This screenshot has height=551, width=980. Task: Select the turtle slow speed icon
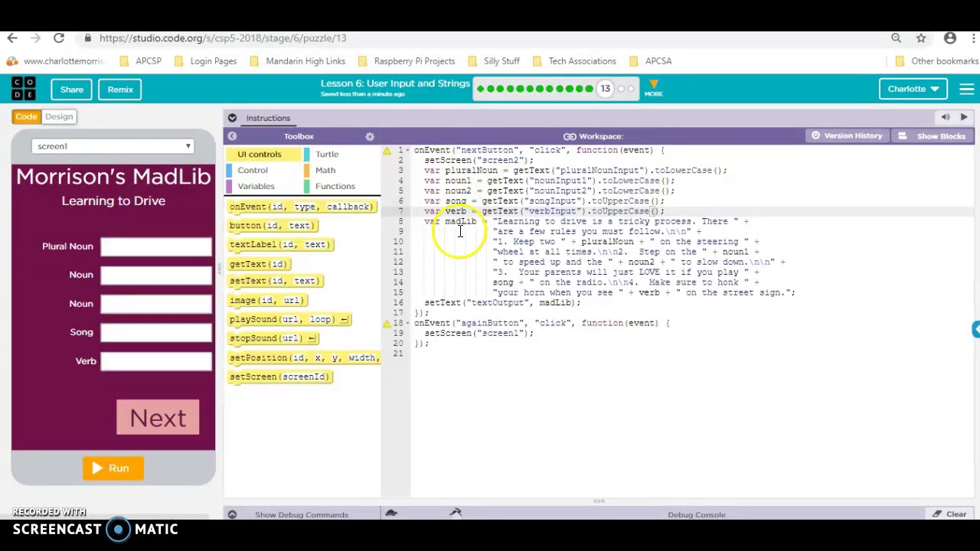pos(391,513)
